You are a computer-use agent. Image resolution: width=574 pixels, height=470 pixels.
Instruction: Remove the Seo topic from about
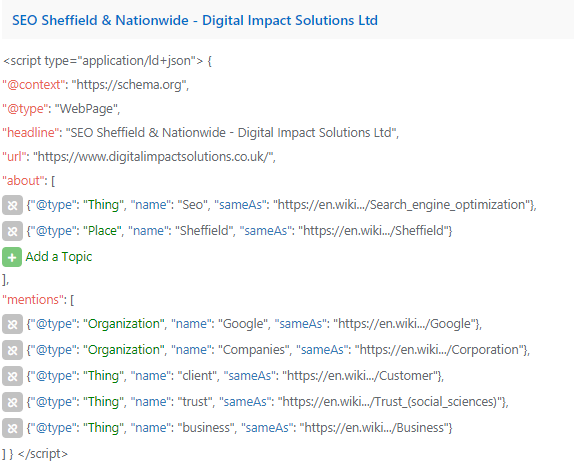pos(12,205)
